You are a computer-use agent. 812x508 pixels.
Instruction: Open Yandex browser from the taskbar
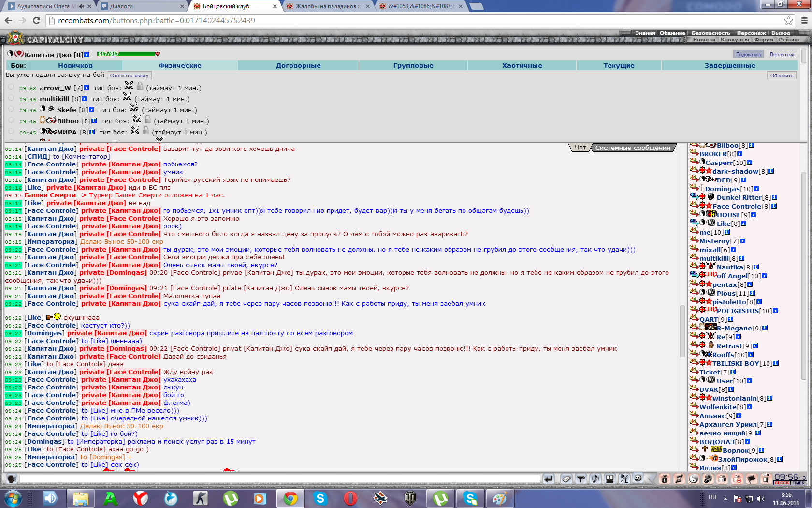click(x=141, y=498)
